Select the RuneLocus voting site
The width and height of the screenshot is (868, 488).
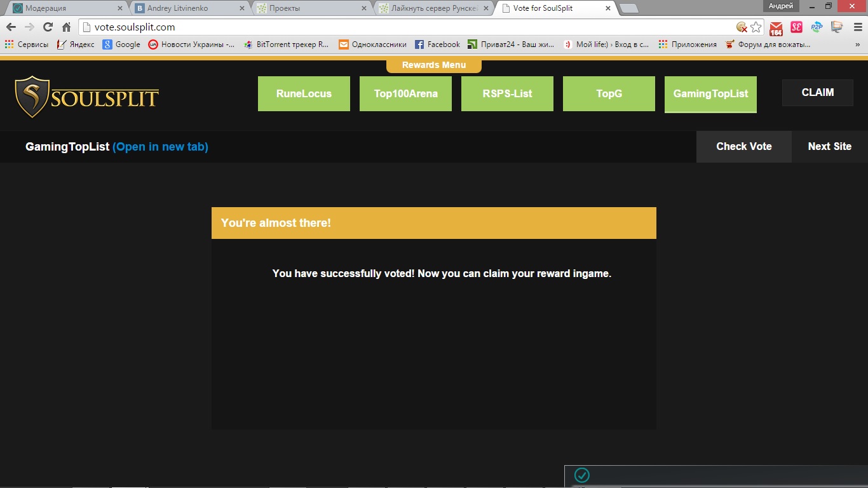click(x=304, y=93)
